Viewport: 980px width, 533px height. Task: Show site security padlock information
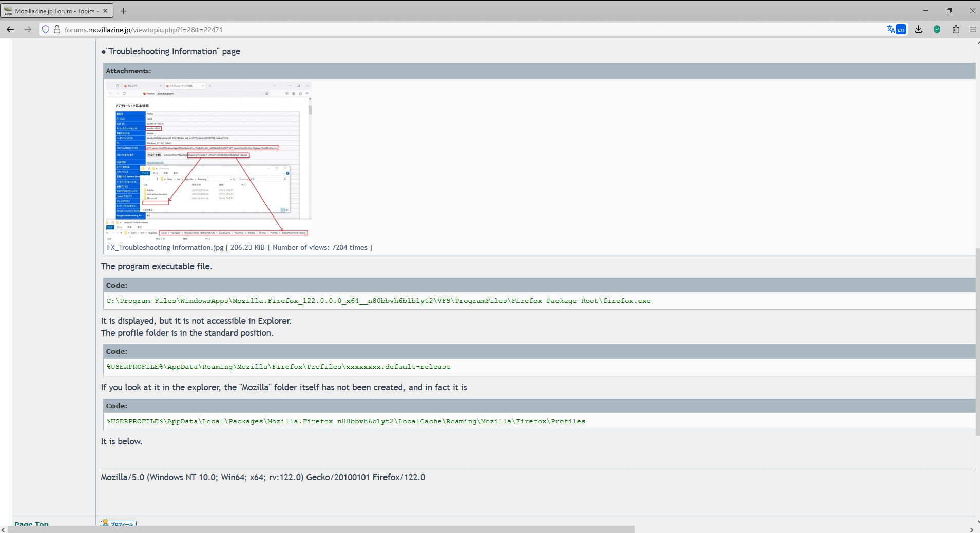click(57, 30)
